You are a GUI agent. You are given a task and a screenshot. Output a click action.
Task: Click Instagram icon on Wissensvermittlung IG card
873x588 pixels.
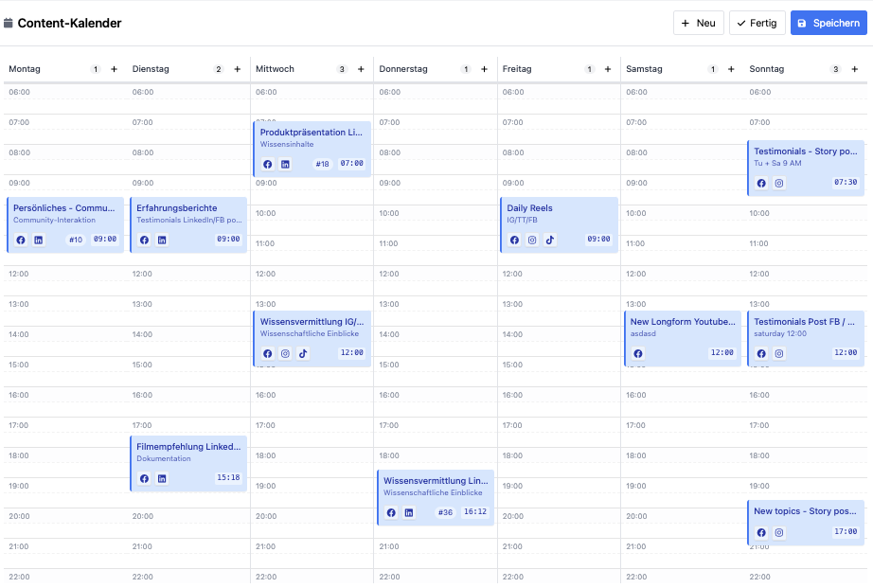coord(285,353)
